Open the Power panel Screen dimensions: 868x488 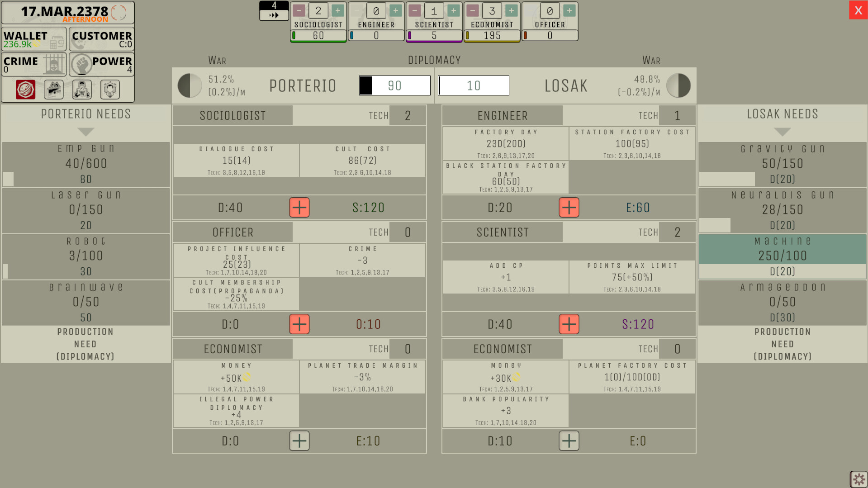[102, 64]
